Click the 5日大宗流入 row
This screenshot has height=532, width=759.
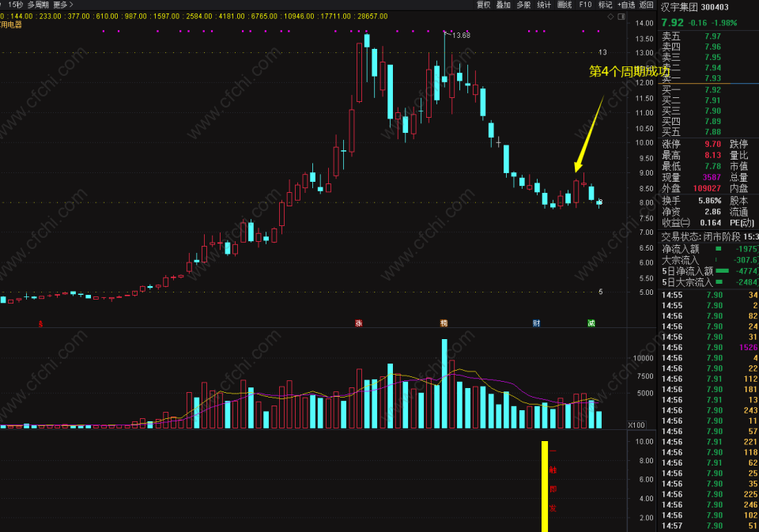710,282
